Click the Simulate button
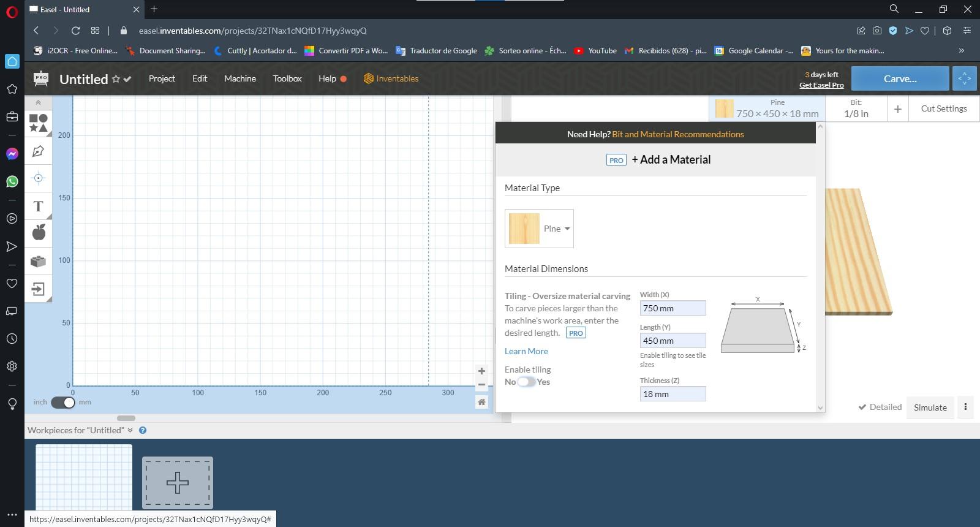The width and height of the screenshot is (980, 527). coord(930,407)
